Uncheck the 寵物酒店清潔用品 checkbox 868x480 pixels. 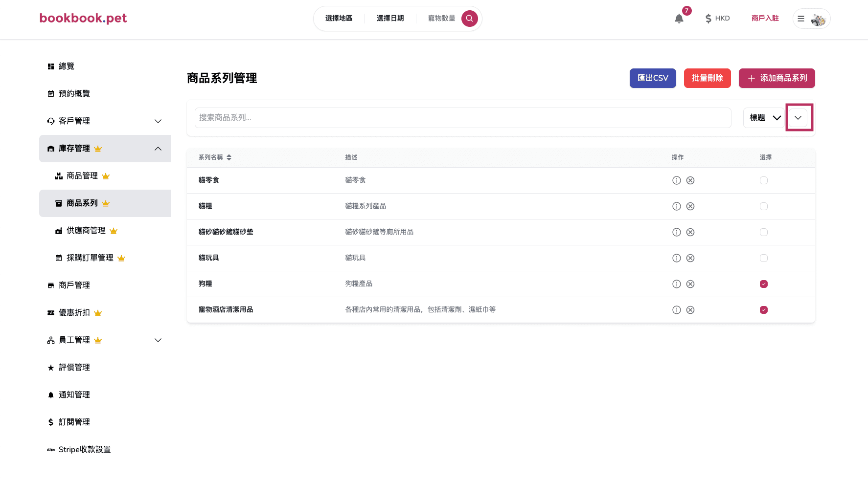coord(764,310)
